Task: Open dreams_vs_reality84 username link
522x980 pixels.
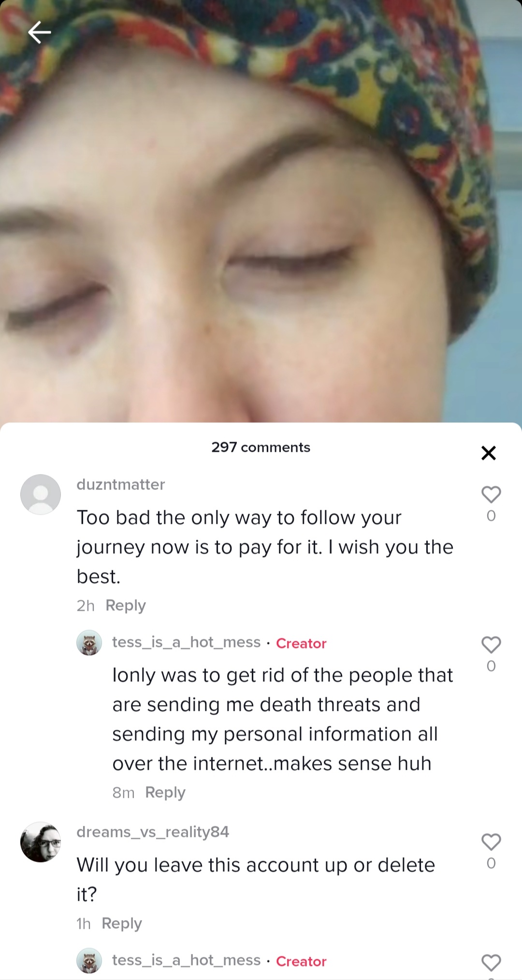Action: click(153, 832)
